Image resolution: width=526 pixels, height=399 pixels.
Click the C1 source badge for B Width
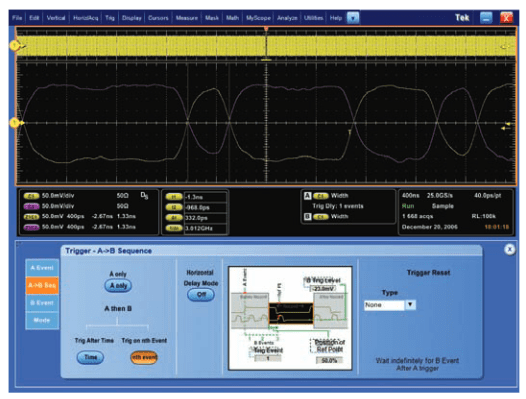321,217
